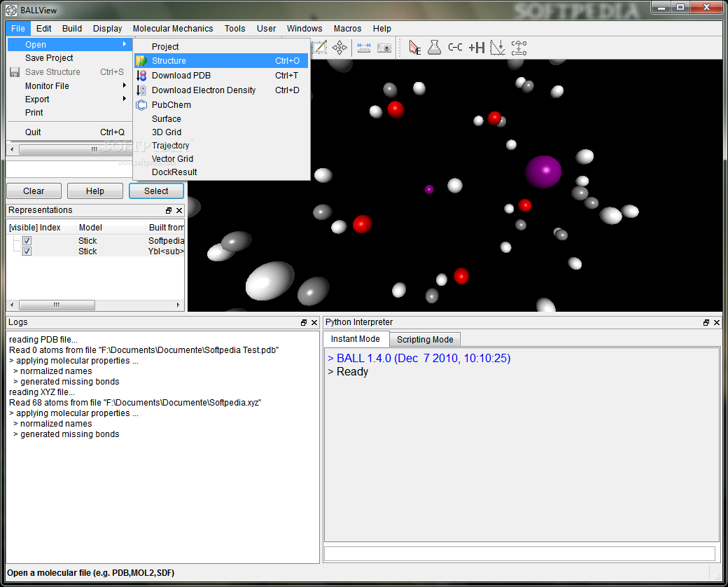Click the bond order change icon
The width and height of the screenshot is (728, 587).
tap(519, 48)
